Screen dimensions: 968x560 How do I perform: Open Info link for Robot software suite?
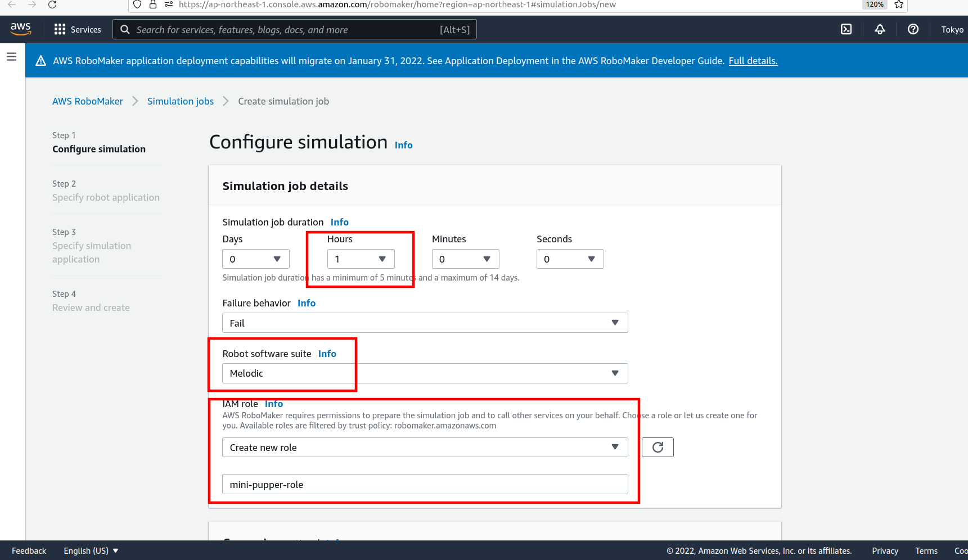[x=327, y=354]
